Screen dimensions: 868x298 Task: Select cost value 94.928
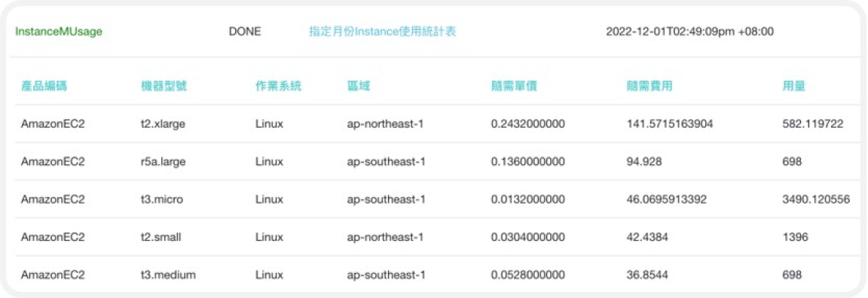pyautogui.click(x=644, y=162)
